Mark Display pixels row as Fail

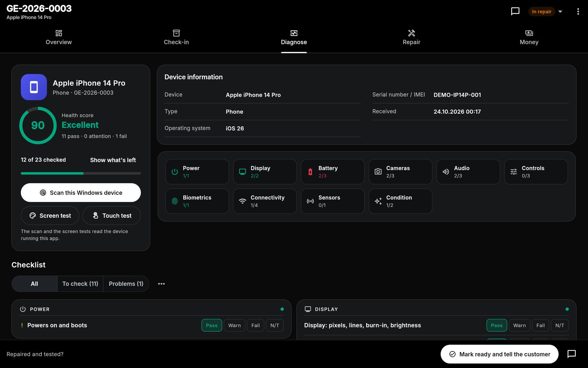pos(541,325)
